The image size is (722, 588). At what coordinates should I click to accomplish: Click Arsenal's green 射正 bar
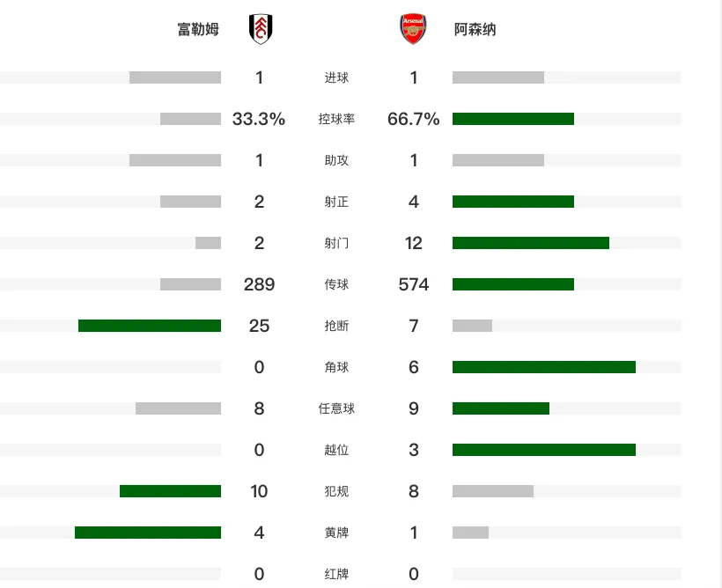pyautogui.click(x=513, y=202)
